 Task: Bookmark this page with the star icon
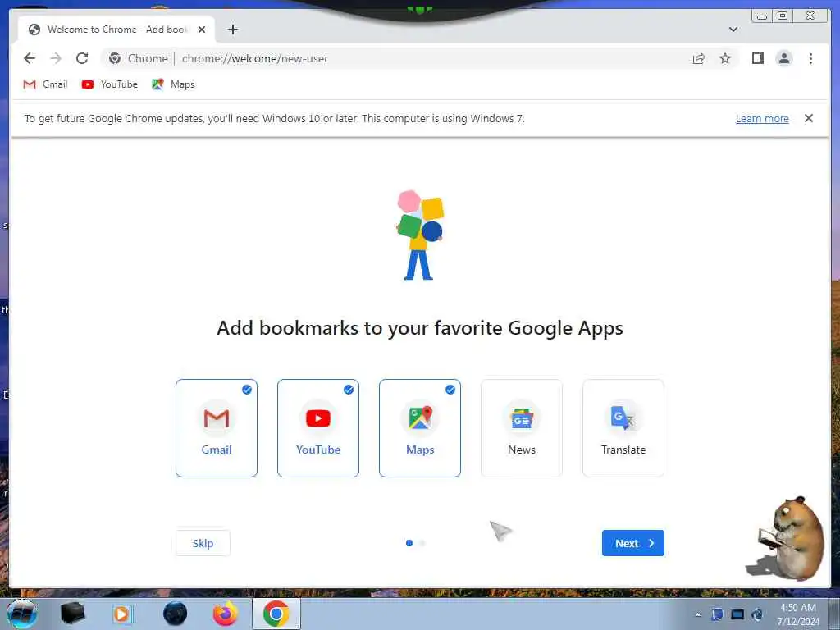click(725, 58)
